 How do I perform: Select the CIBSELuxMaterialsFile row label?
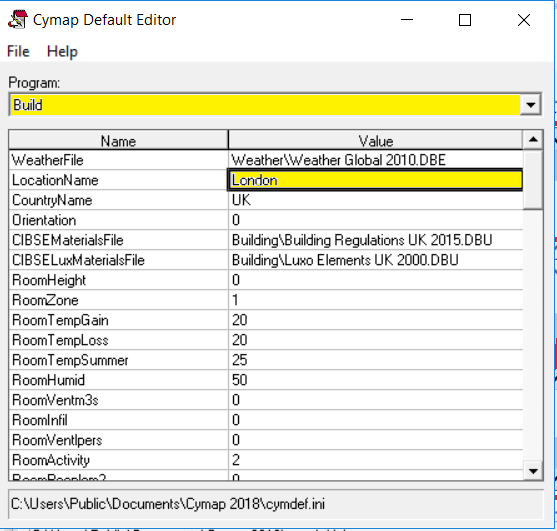(118, 260)
